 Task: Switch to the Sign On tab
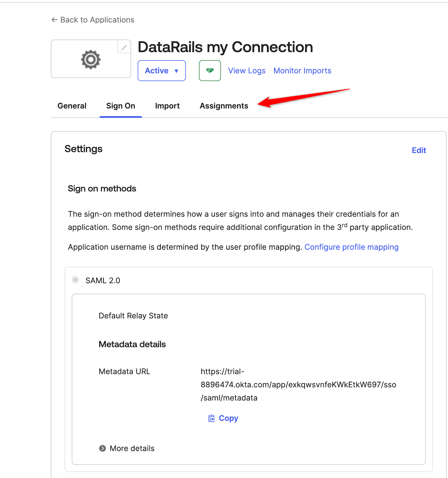[121, 106]
